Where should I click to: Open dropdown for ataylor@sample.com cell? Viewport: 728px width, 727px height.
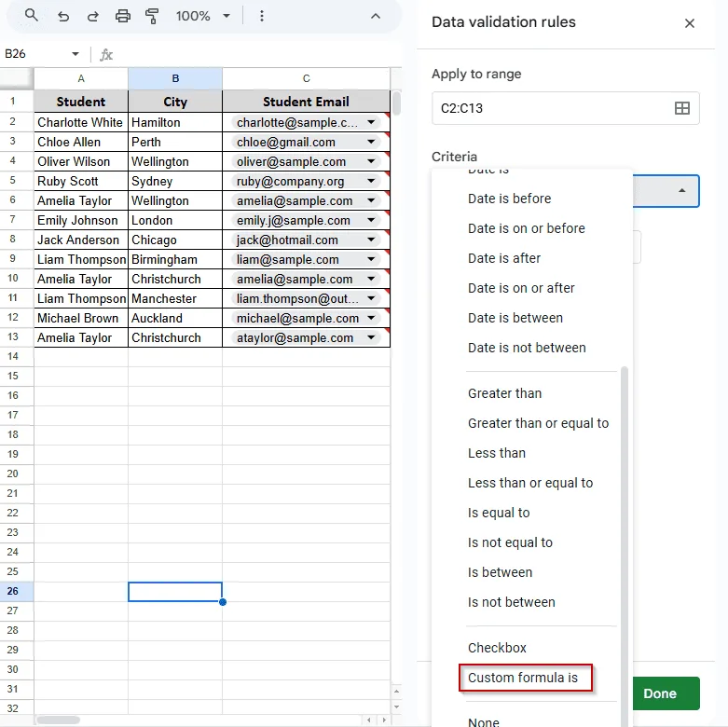pos(371,337)
